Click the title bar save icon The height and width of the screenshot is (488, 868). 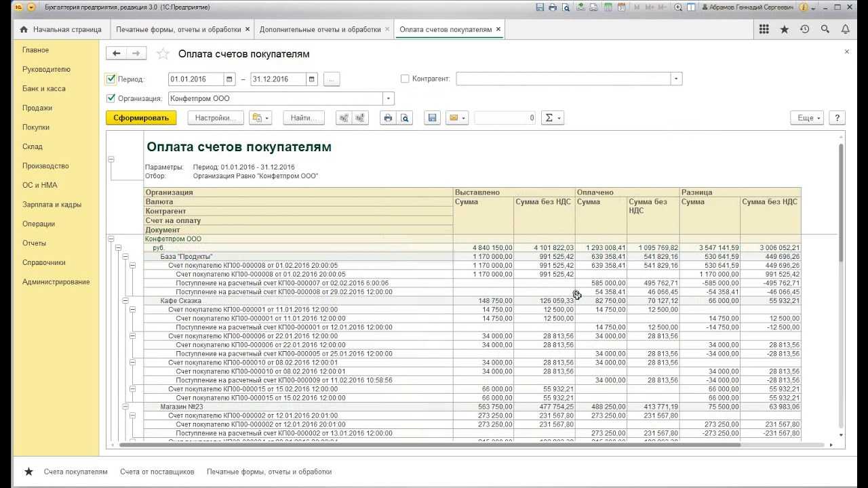click(540, 7)
